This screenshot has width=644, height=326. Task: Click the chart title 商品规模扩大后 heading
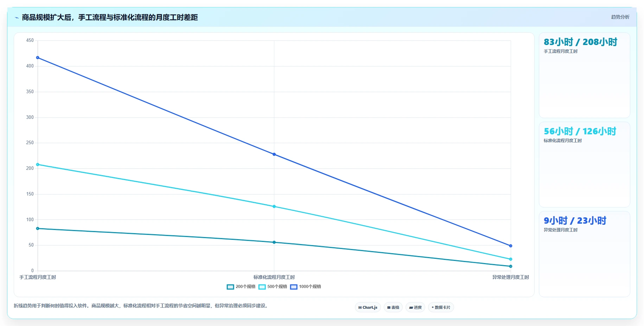point(110,17)
